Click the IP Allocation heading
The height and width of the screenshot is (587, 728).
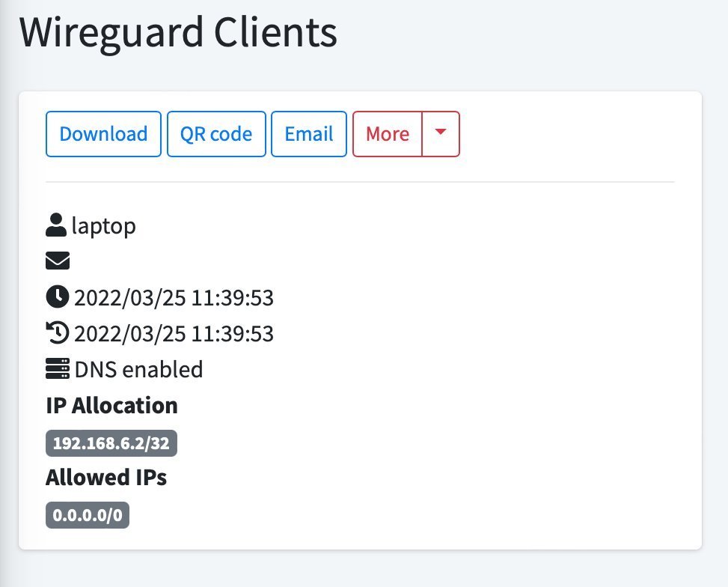coord(111,406)
